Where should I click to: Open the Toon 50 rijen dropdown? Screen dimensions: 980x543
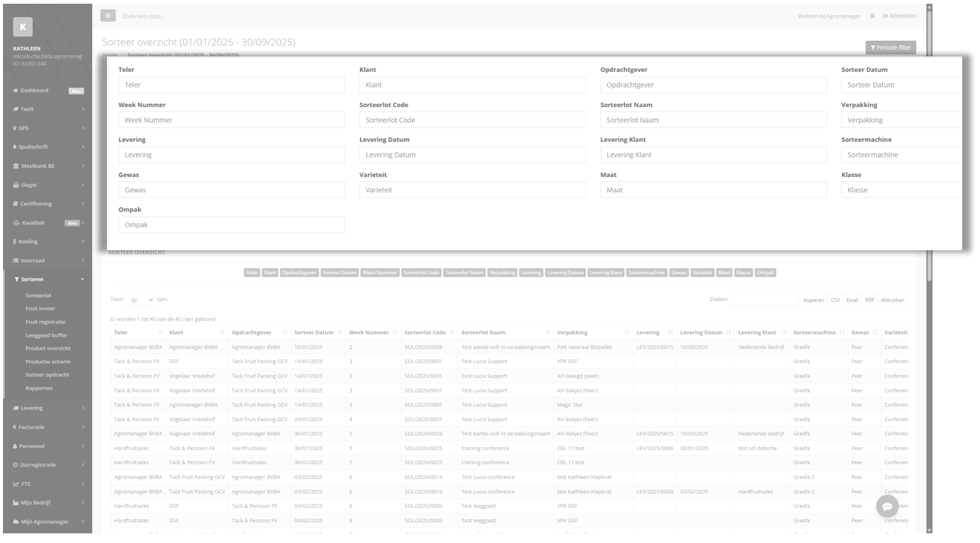click(140, 299)
